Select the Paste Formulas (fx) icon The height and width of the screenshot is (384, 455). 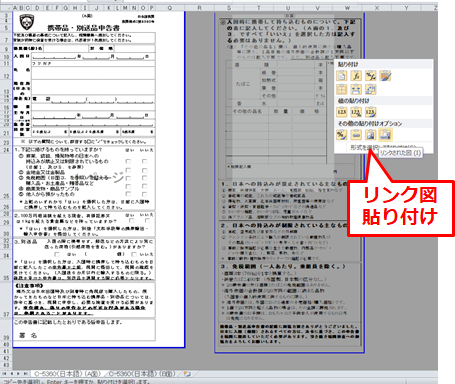tap(356, 76)
